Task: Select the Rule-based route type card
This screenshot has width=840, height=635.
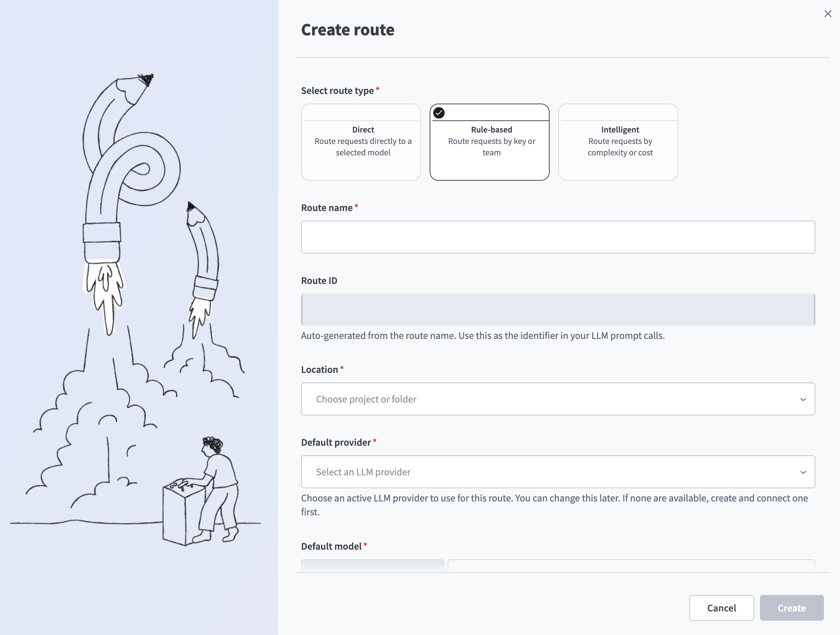Action: (490, 142)
